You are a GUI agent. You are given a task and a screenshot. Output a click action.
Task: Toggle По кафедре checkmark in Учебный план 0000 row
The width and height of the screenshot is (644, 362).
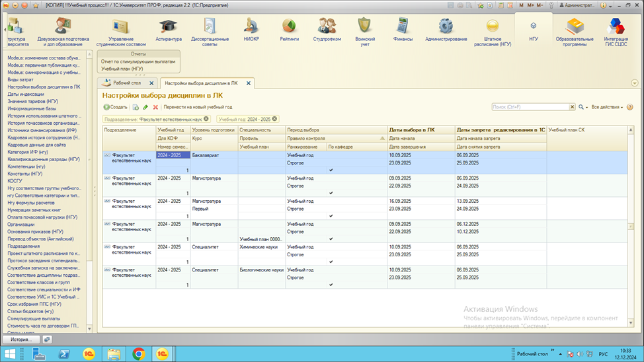pyautogui.click(x=331, y=239)
